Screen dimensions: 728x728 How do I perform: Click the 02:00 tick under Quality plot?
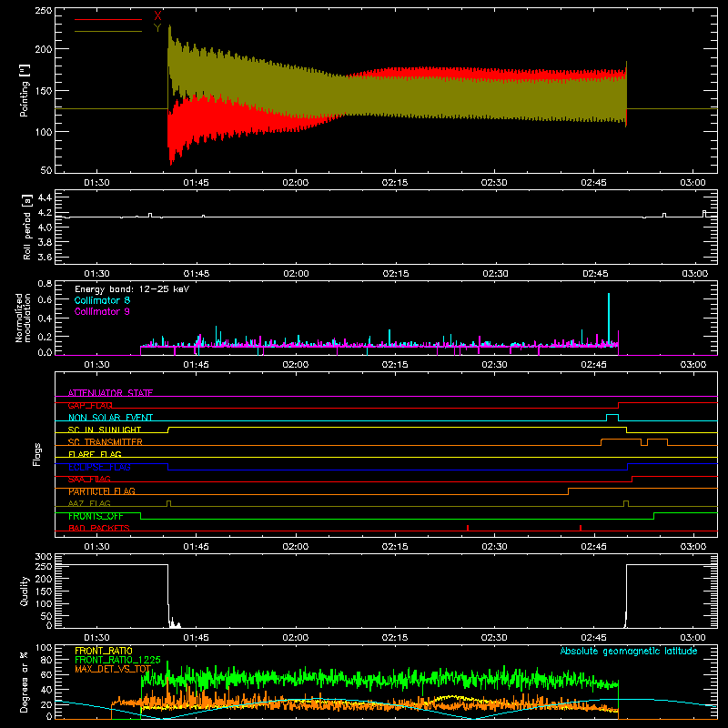[295, 638]
